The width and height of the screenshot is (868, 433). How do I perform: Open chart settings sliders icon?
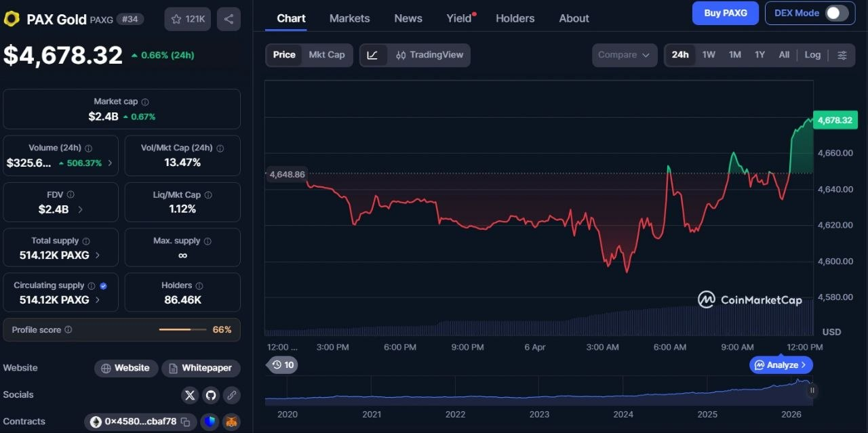coord(842,55)
